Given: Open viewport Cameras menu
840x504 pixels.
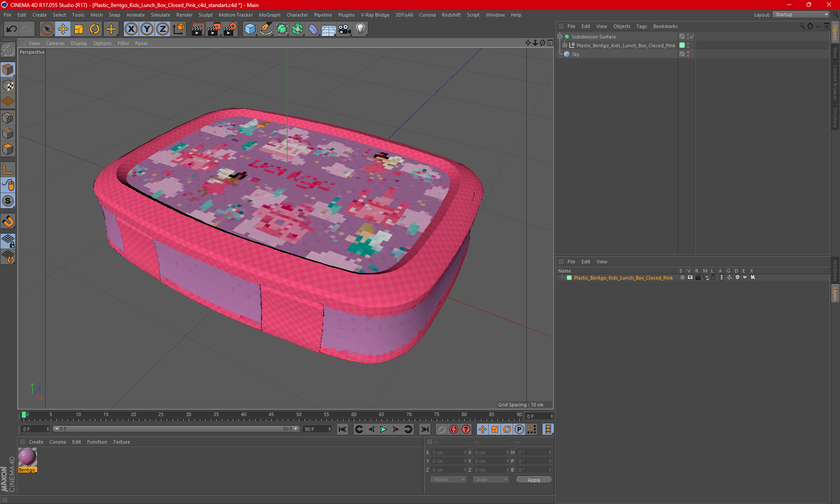Looking at the screenshot, I should (55, 43).
